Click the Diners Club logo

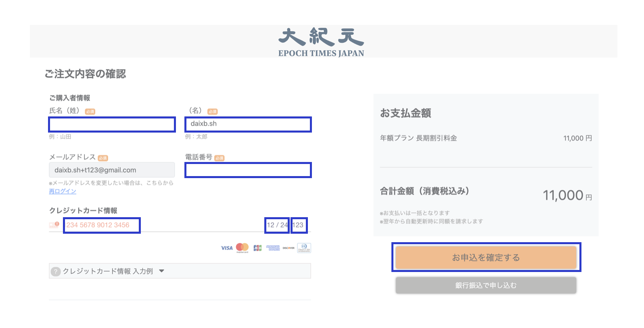pyautogui.click(x=304, y=248)
